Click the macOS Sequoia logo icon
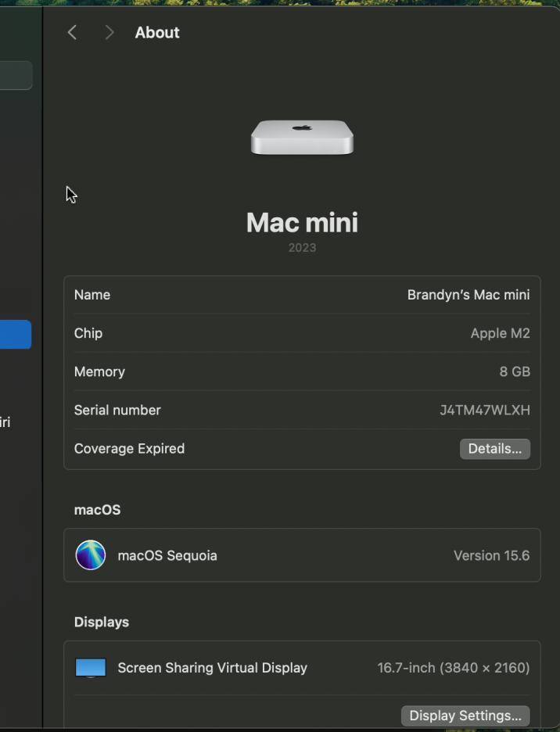 click(x=91, y=555)
